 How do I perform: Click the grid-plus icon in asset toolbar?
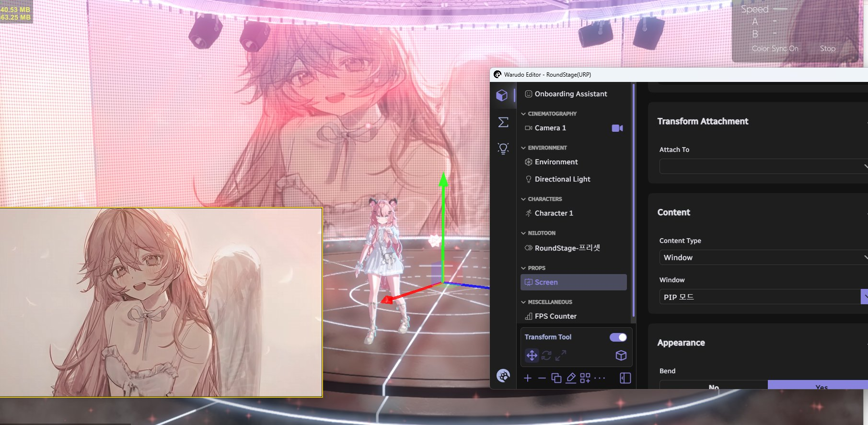point(585,378)
